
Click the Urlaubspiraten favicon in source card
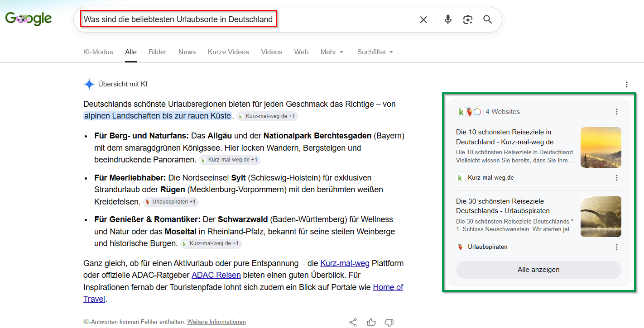[x=461, y=247]
